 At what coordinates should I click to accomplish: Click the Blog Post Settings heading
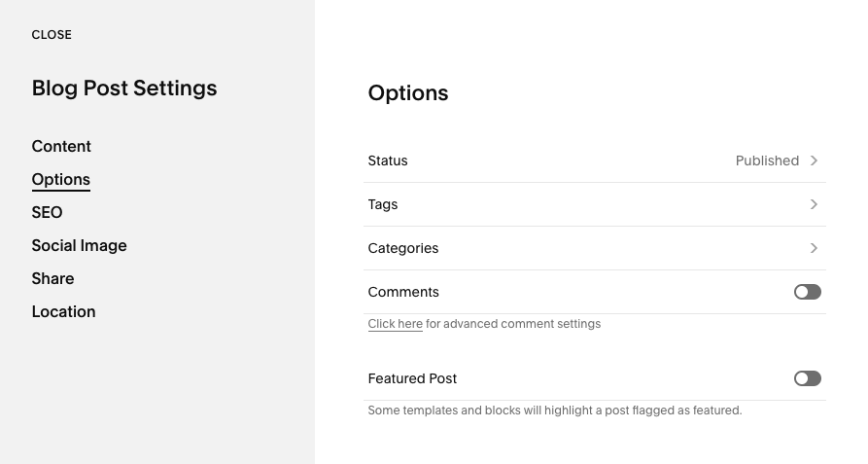click(x=124, y=89)
